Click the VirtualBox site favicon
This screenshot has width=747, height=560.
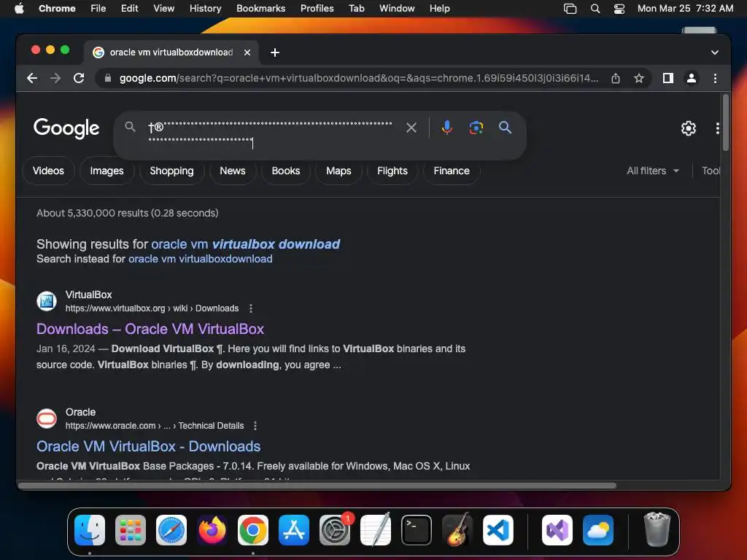(47, 301)
